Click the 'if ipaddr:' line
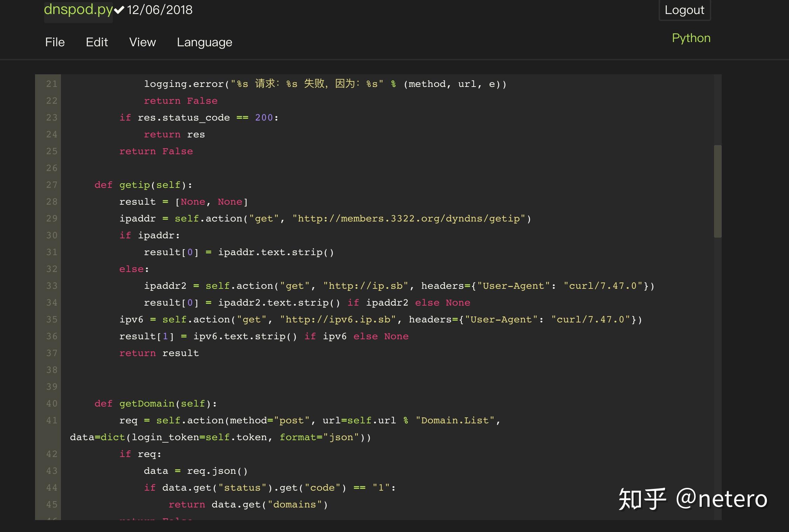Viewport: 789px width, 532px height. (x=150, y=236)
